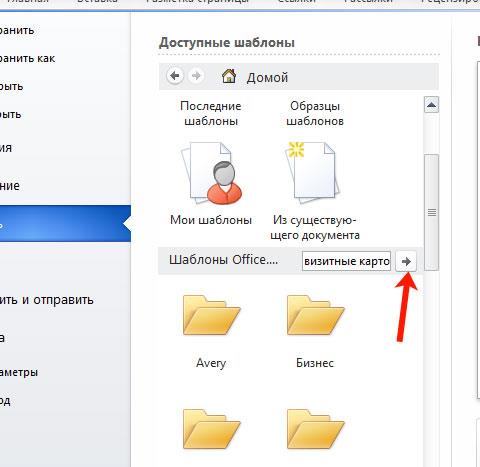The image size is (480, 467).
Task: Open Последние шаблоны category
Action: point(211,113)
